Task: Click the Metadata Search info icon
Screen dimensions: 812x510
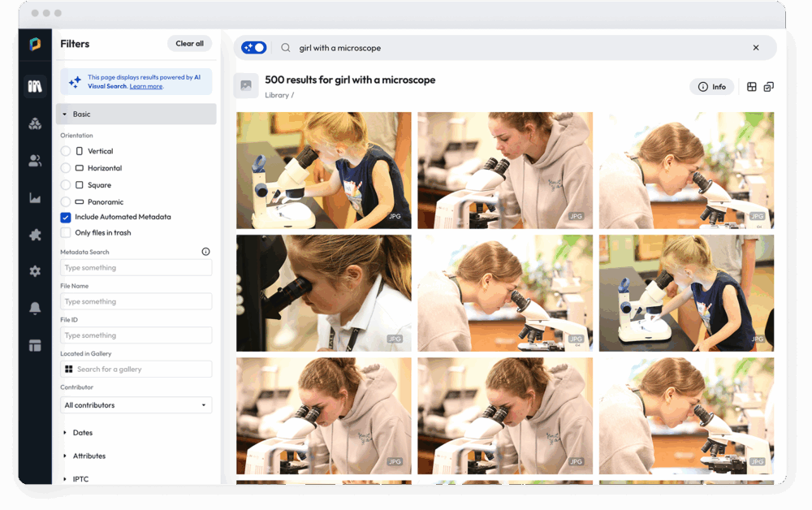Action: tap(205, 252)
